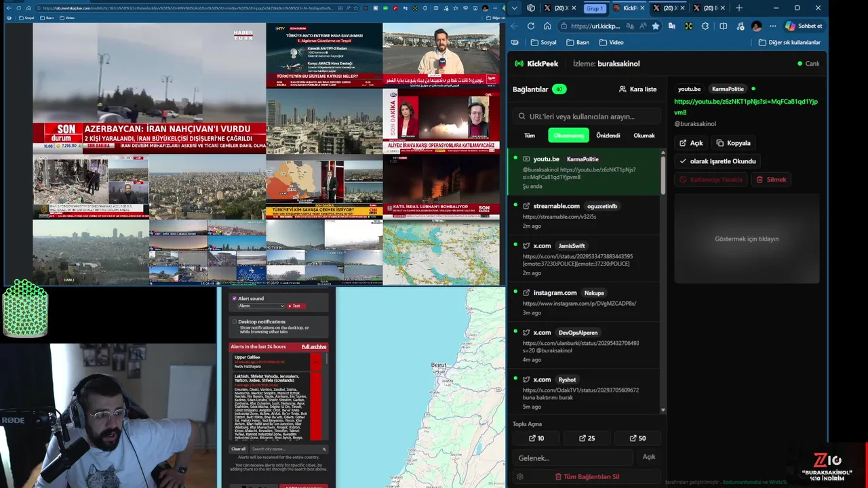This screenshot has height=488, width=868.
Task: Click the Silmek delete button
Action: 771,180
